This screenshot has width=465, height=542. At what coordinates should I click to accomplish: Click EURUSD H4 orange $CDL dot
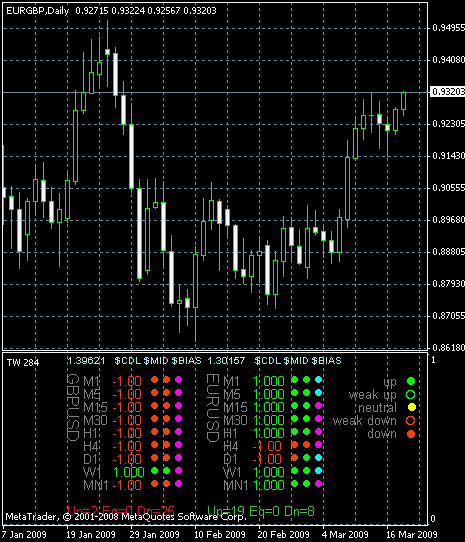[295, 445]
